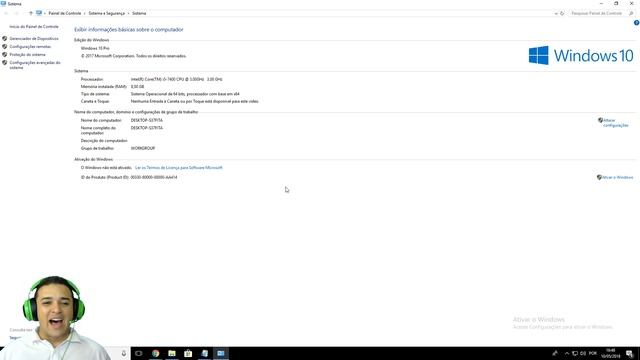This screenshot has height=360, width=640.
Task: Click the volume icon in system tray
Action: [x=583, y=353]
